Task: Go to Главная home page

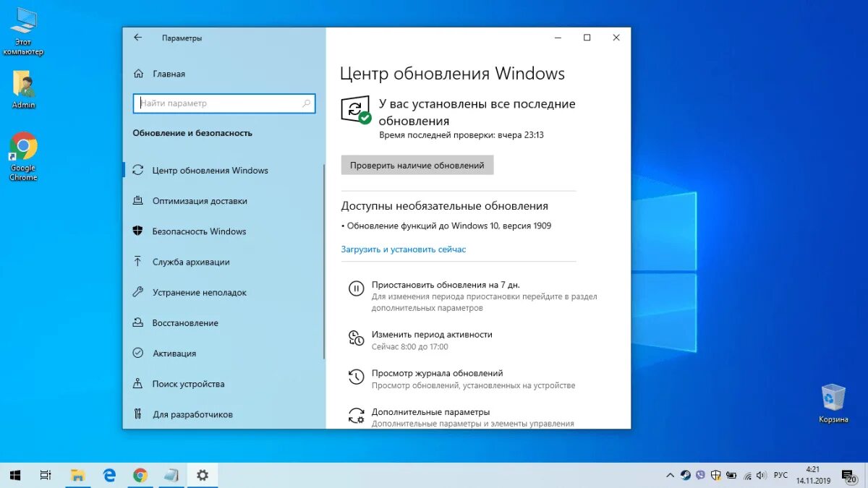Action: (x=159, y=74)
